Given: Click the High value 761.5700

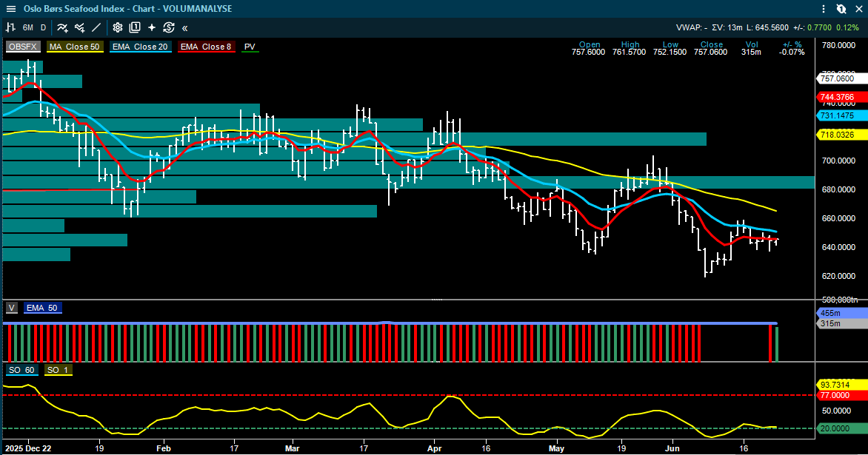Looking at the screenshot, I should point(629,52).
